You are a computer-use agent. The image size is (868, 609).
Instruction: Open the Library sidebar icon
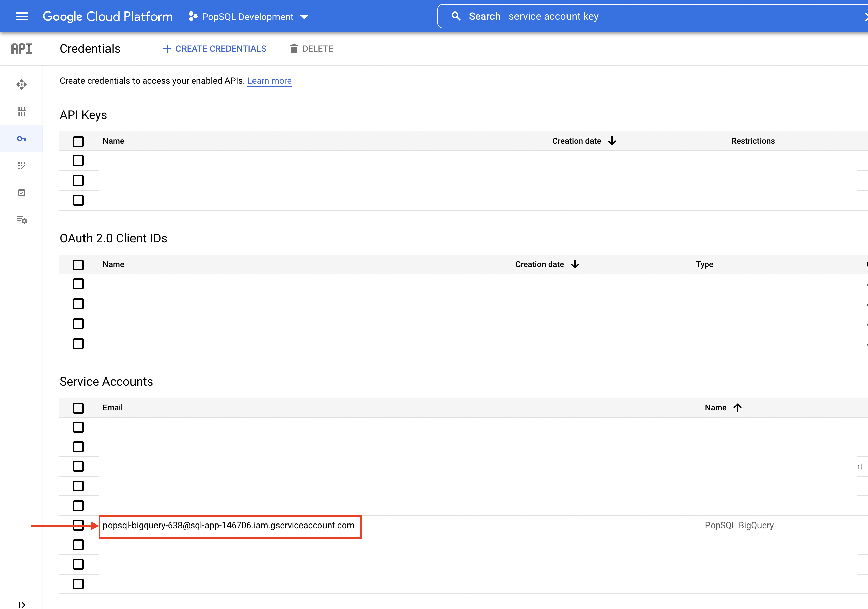tap(22, 112)
